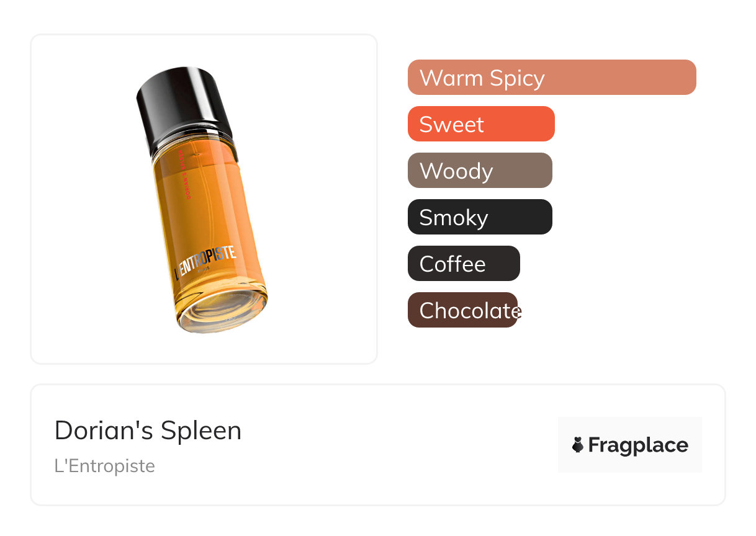Click the L'ENTROPISTE label on the bottle
The height and width of the screenshot is (536, 756).
click(205, 261)
